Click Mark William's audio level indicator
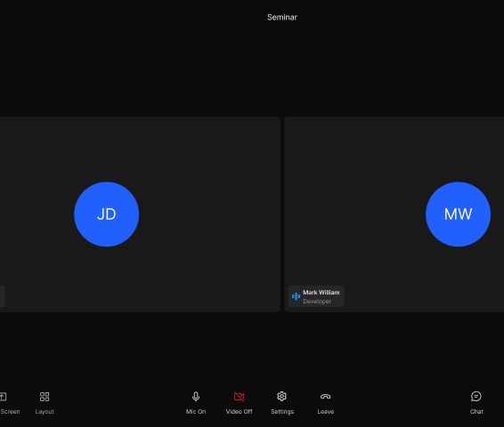 pos(296,296)
